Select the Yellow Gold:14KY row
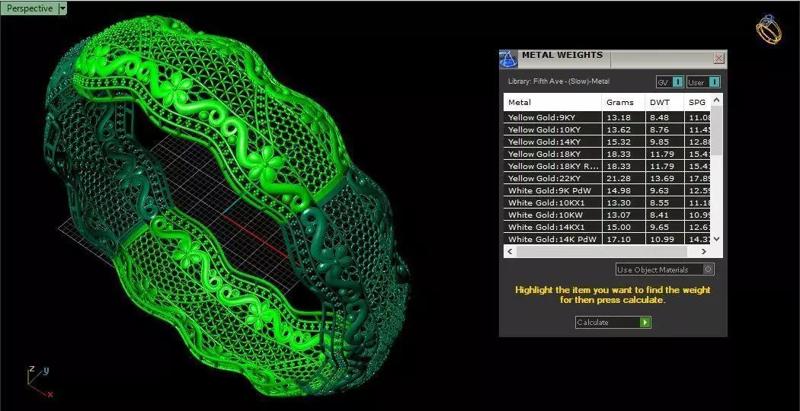The width and height of the screenshot is (800, 411). pos(607,142)
